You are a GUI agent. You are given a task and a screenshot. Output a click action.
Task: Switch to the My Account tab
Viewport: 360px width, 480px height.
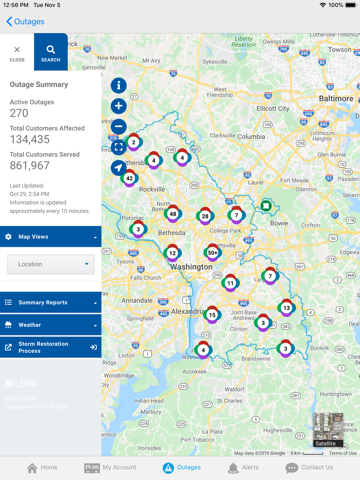pyautogui.click(x=110, y=468)
